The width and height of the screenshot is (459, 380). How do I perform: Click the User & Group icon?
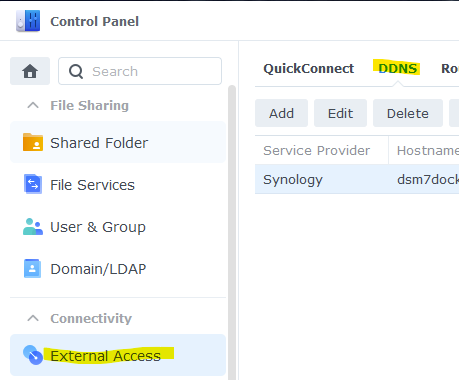33,227
